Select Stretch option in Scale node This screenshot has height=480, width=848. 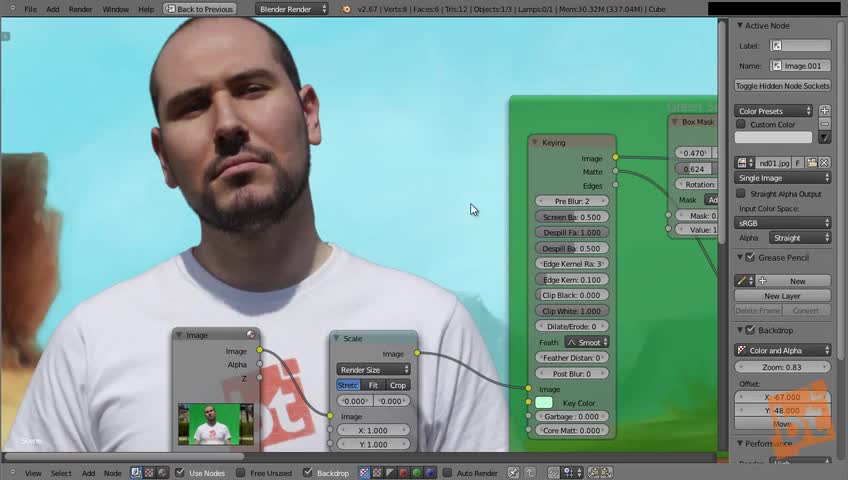pos(348,385)
